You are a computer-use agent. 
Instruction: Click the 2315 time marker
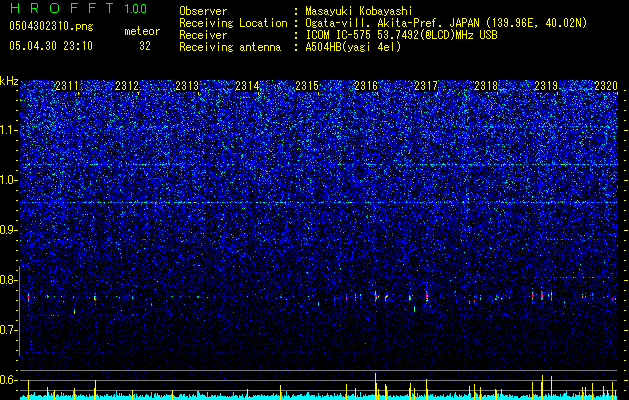click(x=307, y=86)
